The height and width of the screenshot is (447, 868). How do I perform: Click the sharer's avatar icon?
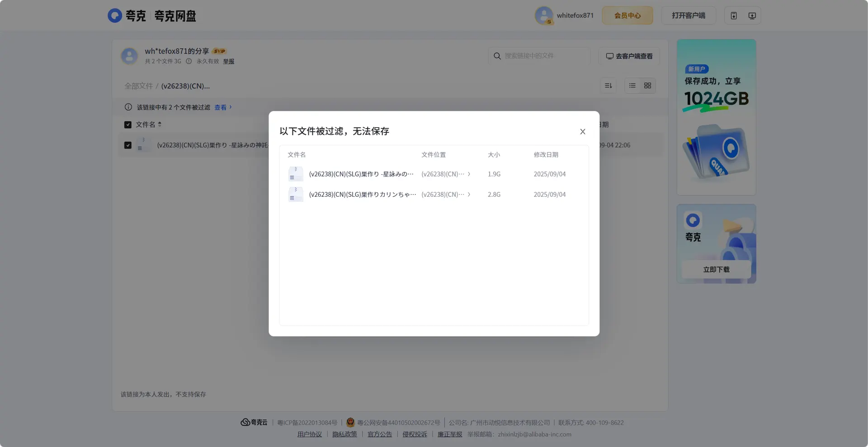pos(129,56)
